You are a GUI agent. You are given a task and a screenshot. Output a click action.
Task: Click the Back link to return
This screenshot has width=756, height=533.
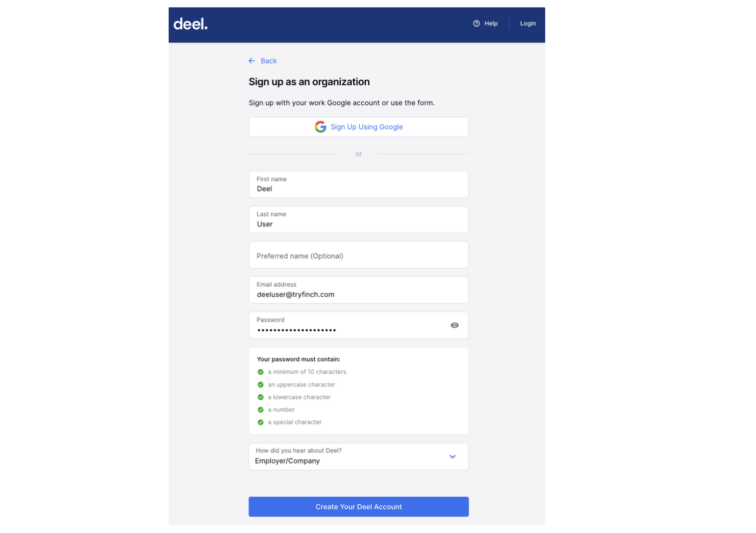click(269, 61)
